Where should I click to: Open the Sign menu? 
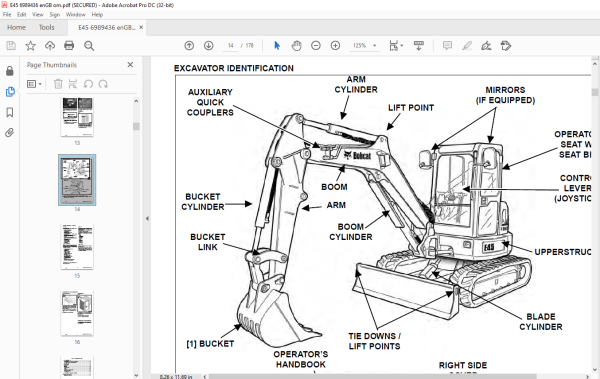pos(55,15)
